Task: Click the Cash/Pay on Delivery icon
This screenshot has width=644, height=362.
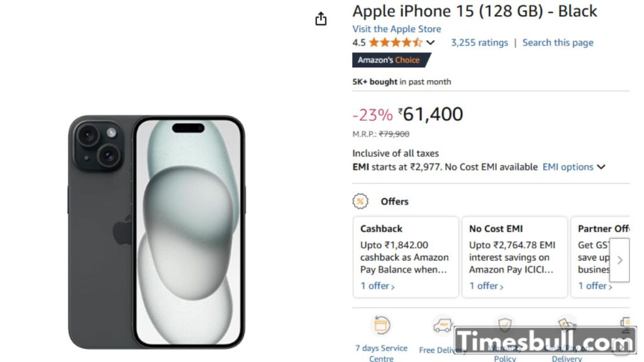Action: pos(567,324)
